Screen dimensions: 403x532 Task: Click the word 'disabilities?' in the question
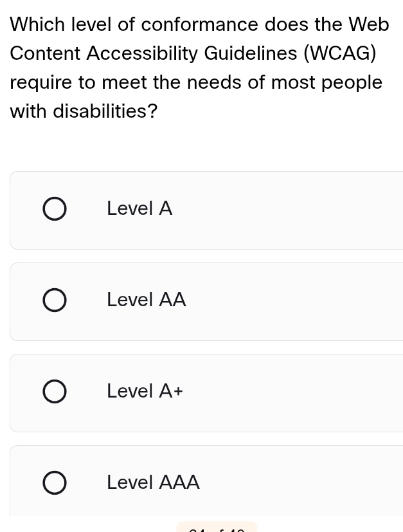click(x=105, y=112)
